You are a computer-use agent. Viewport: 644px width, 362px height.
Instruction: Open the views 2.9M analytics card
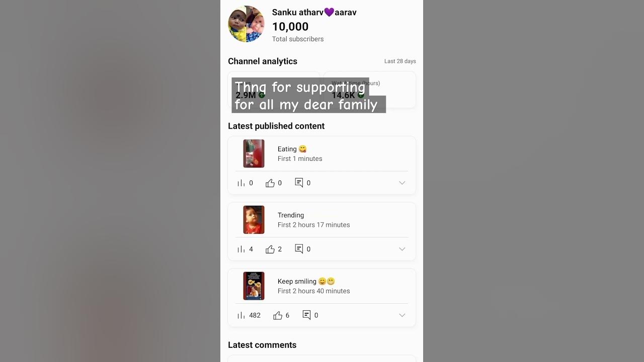tap(274, 89)
